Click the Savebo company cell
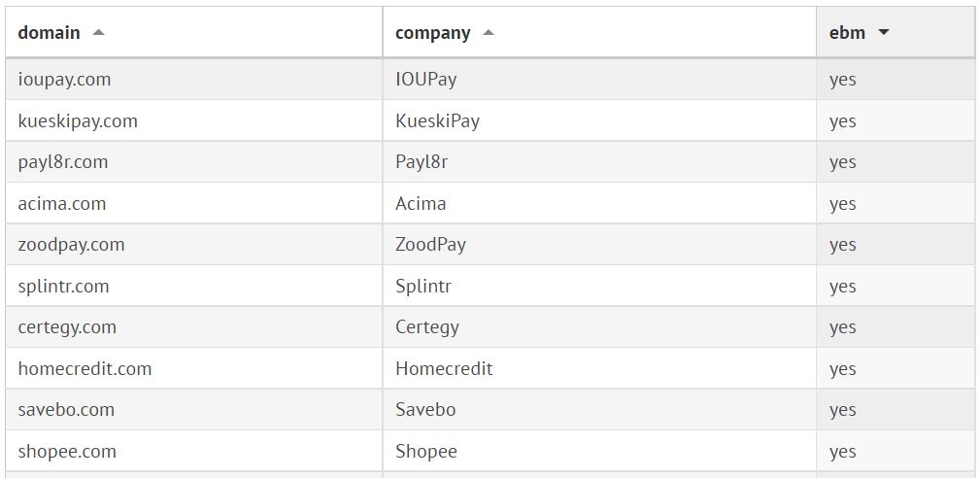The image size is (980, 478). tap(425, 410)
